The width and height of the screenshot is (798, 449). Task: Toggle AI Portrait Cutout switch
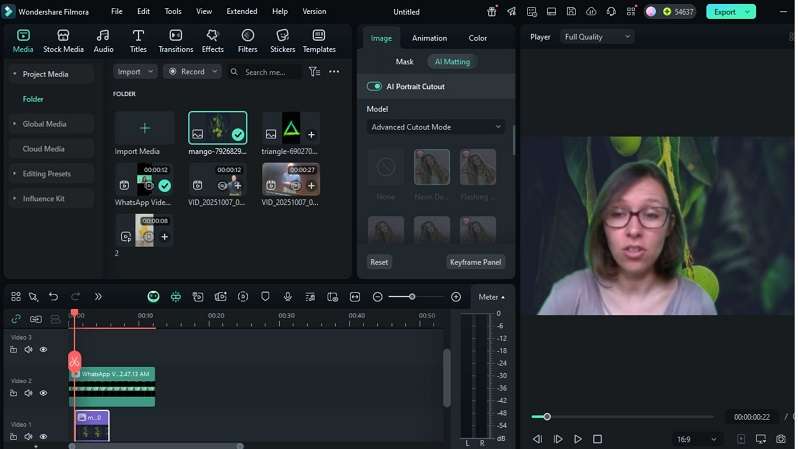pos(374,87)
